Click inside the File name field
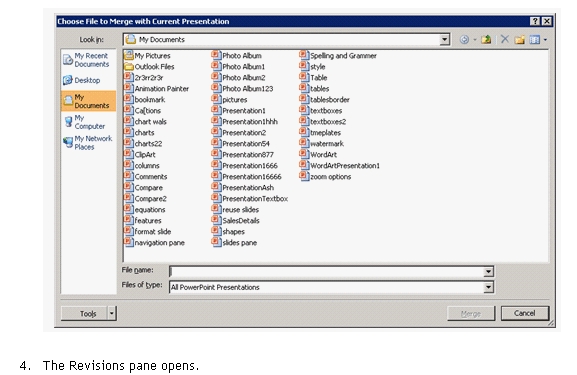The width and height of the screenshot is (577, 375). [326, 272]
